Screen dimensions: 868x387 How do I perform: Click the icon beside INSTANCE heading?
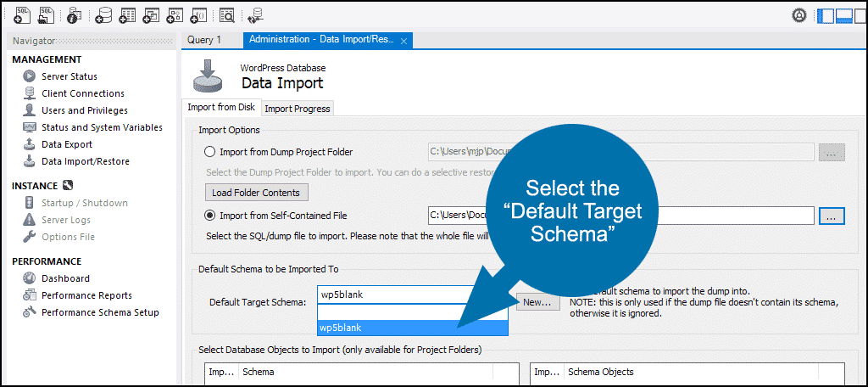click(68, 186)
